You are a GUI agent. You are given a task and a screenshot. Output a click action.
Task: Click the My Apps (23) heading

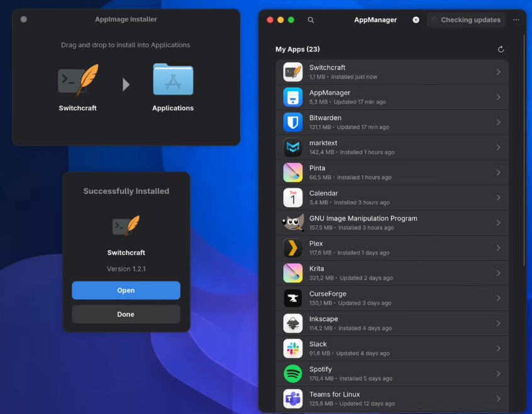tap(297, 49)
